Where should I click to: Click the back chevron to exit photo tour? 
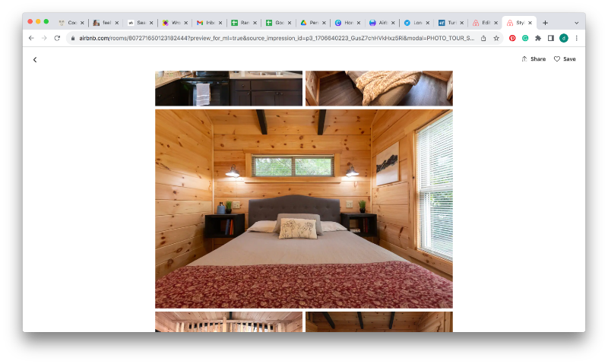(35, 59)
